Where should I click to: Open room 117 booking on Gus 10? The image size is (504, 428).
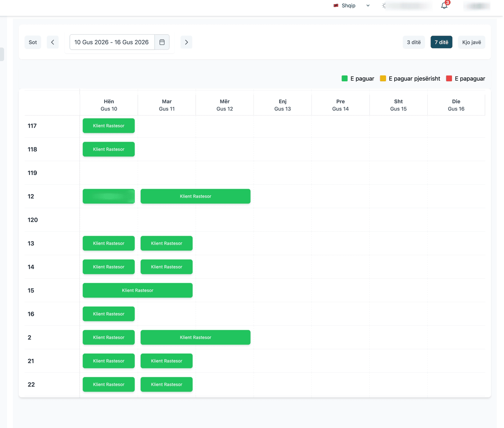(109, 126)
